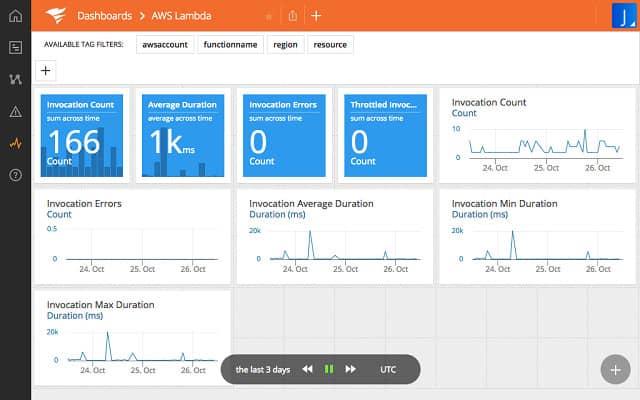Click the SolarWinds logo in header

56,16
